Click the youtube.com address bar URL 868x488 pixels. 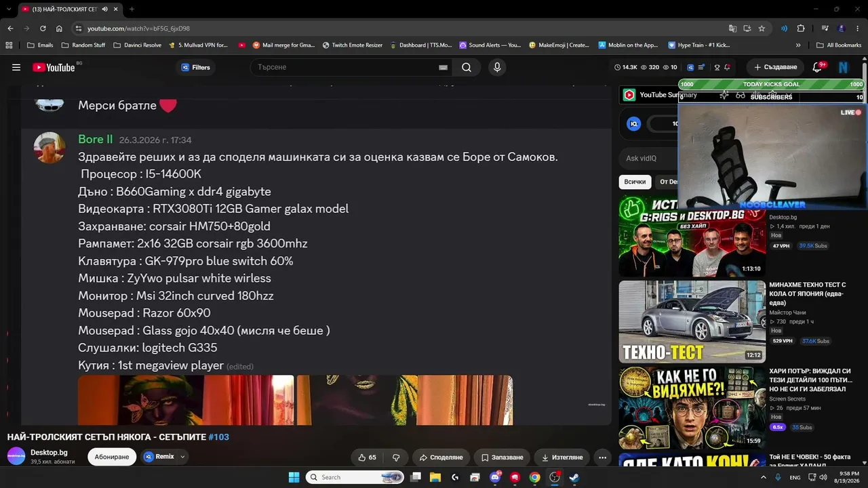point(138,28)
